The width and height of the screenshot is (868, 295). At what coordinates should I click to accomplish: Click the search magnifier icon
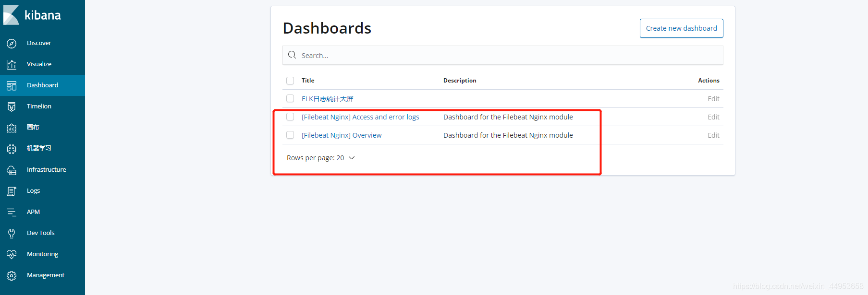[x=292, y=55]
